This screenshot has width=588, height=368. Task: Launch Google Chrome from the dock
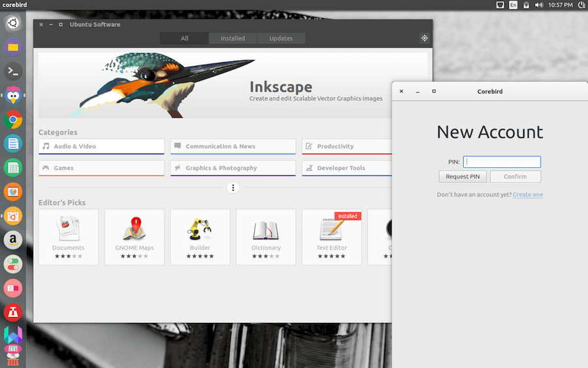coord(13,120)
